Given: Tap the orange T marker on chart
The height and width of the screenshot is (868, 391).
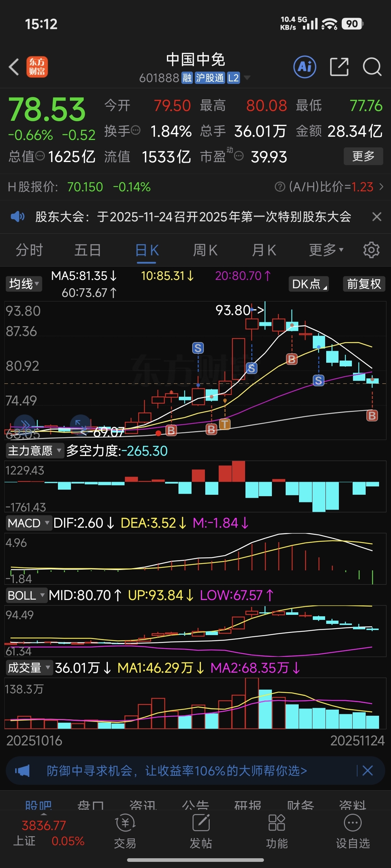Looking at the screenshot, I should pos(225,424).
